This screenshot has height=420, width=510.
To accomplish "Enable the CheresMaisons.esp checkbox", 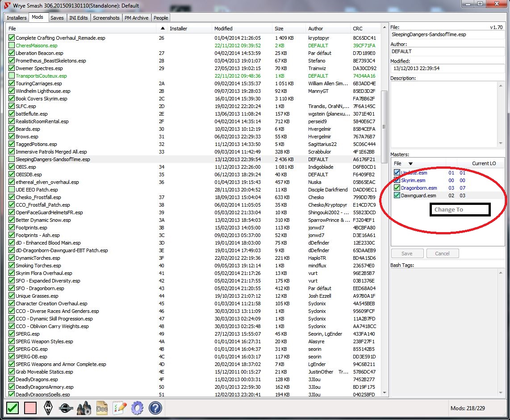I will pos(12,46).
